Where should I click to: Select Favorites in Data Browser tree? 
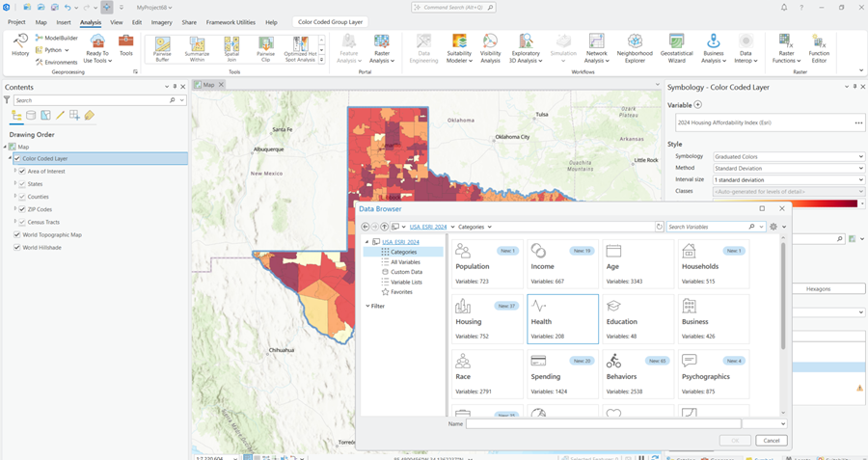[401, 292]
